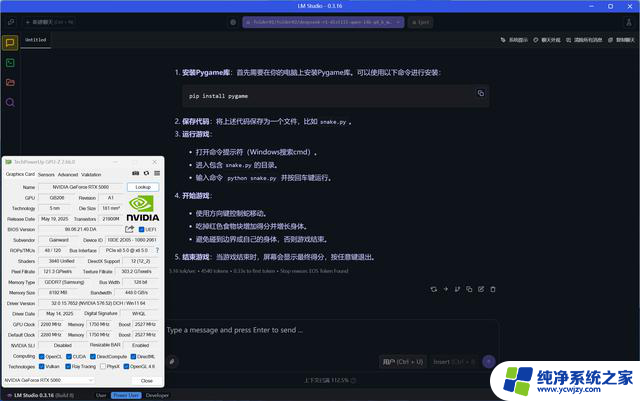
Task: Click the GPU Name field NVIDIA GeForce RTX 5060
Action: coord(81,187)
